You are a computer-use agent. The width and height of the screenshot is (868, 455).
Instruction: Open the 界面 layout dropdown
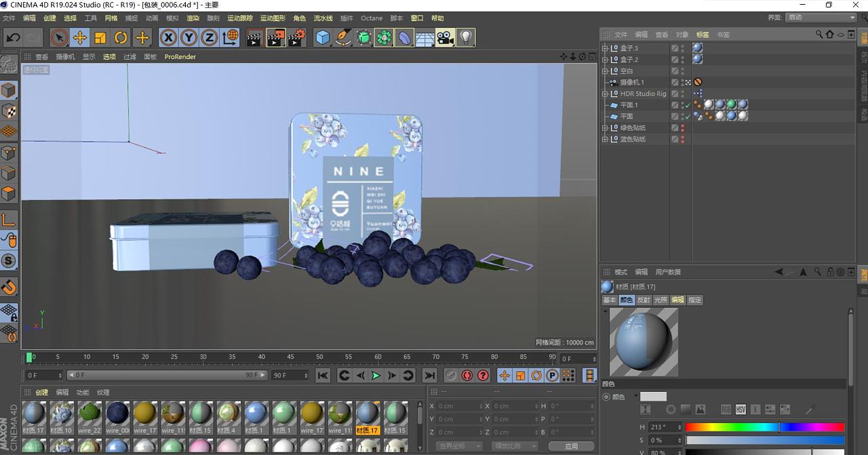point(821,18)
